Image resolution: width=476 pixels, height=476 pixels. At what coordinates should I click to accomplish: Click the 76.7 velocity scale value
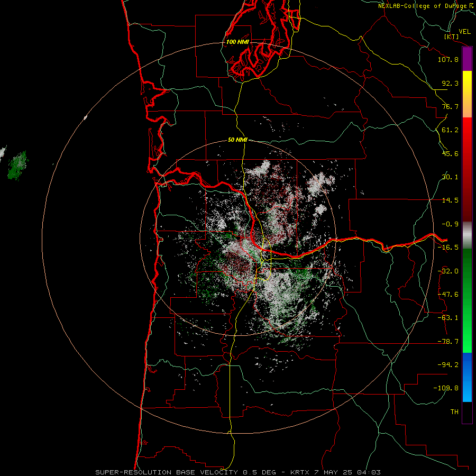click(450, 106)
